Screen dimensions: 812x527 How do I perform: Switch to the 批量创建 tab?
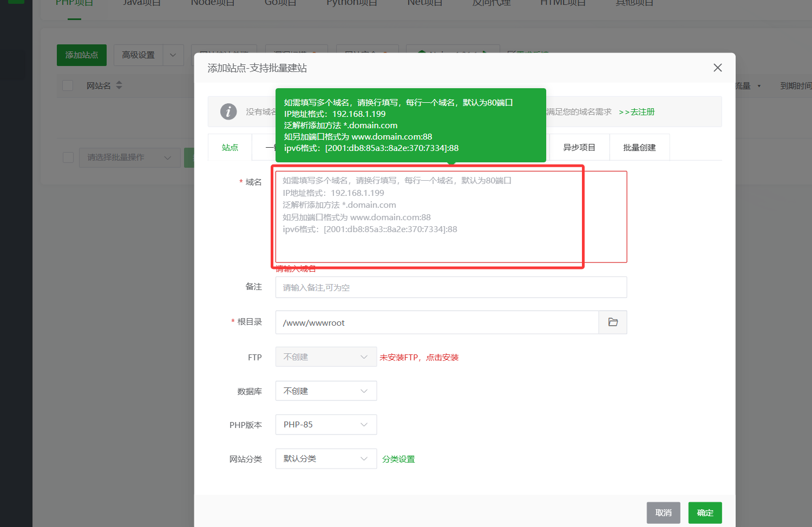tap(639, 147)
